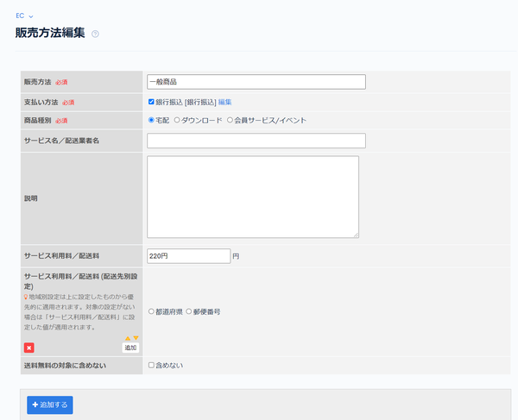The image size is (518, 420).
Task: Click the 販売方法編集 page heading
Action: point(50,33)
